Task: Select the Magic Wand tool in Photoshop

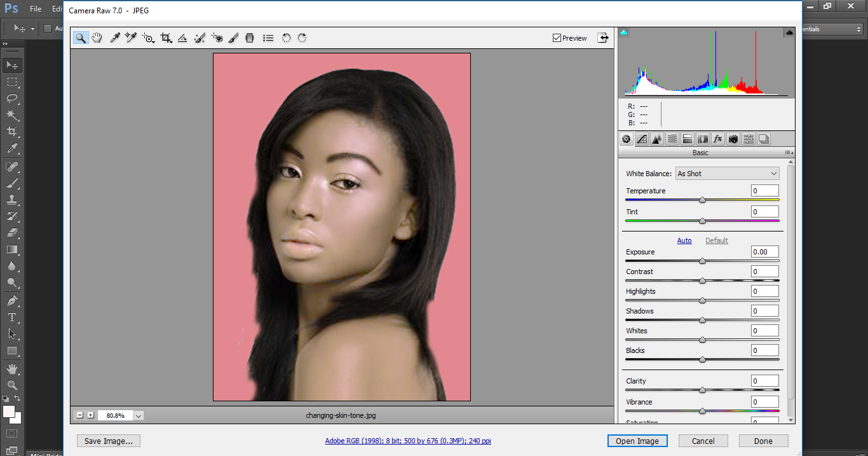Action: pos(12,115)
